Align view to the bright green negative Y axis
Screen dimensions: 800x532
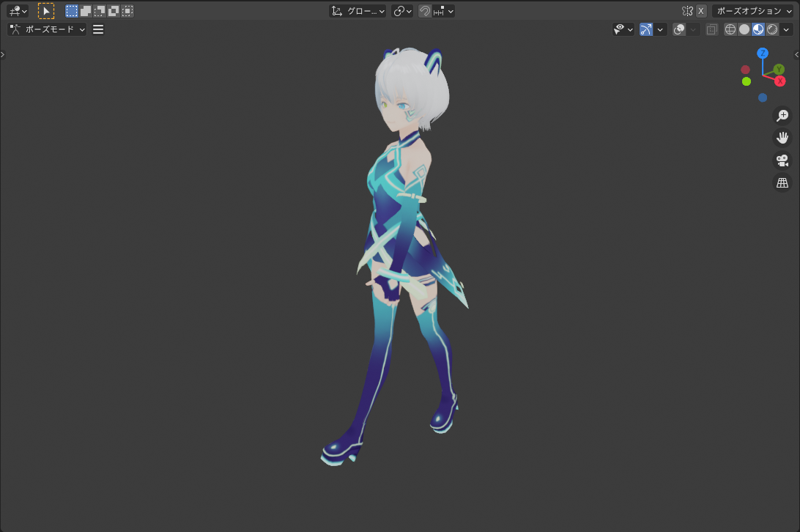point(747,81)
